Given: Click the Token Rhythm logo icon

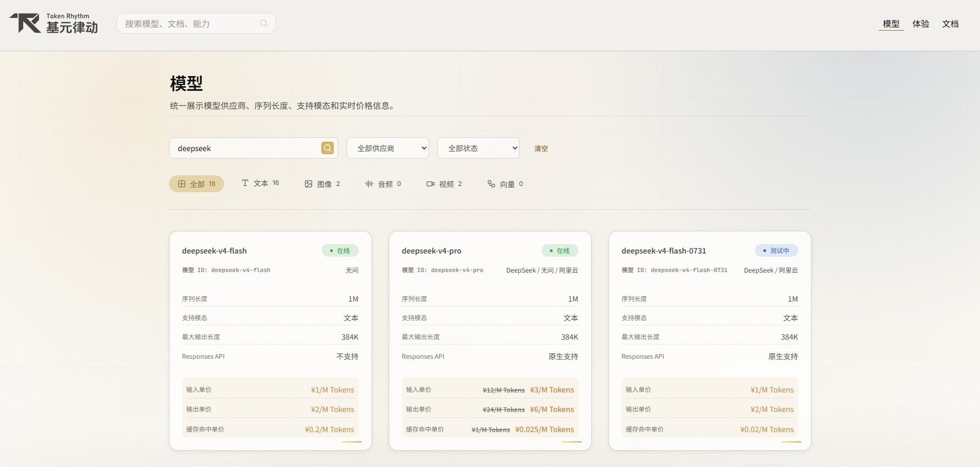Looking at the screenshot, I should click(25, 23).
